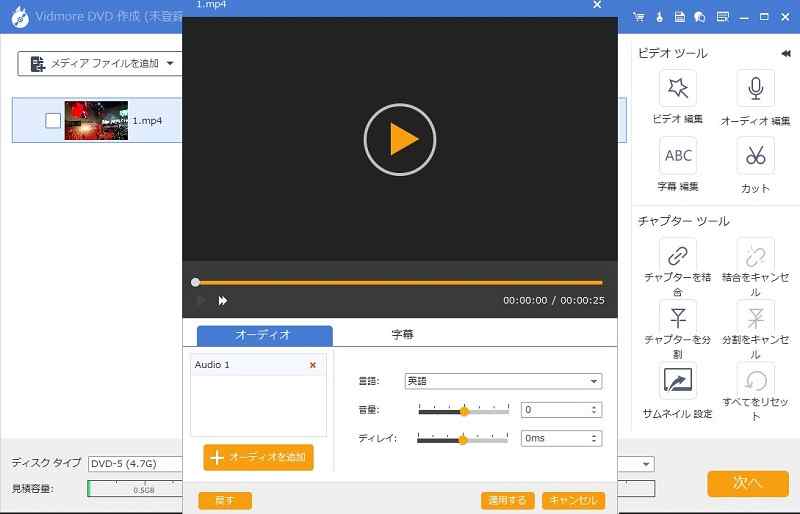Check the checkbox next to 1.mp4
This screenshot has height=514, width=800.
pyautogui.click(x=53, y=121)
